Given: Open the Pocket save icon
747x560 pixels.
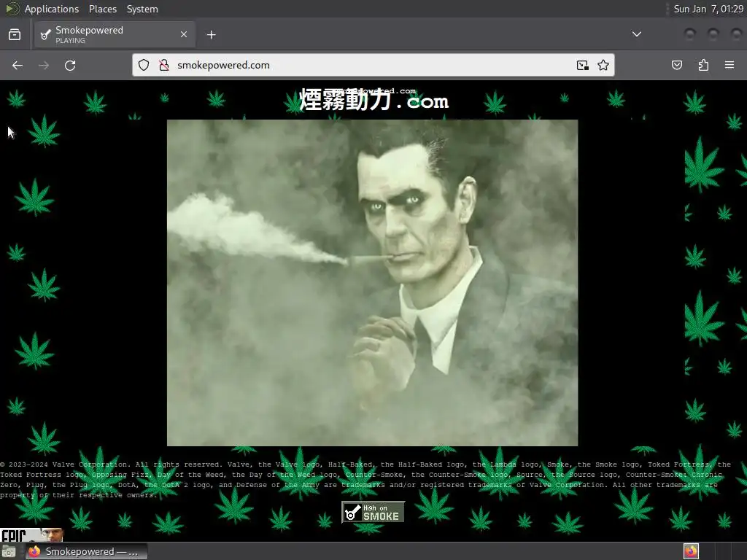Looking at the screenshot, I should 677,65.
